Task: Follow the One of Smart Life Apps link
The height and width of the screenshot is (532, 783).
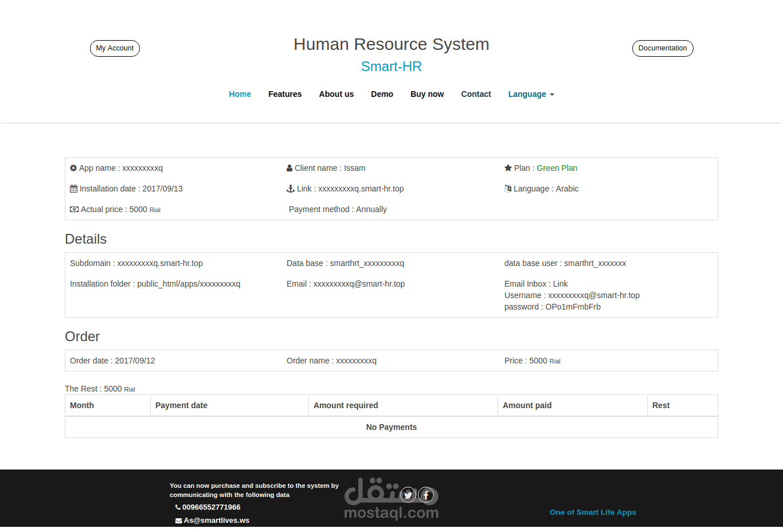Action: click(593, 513)
